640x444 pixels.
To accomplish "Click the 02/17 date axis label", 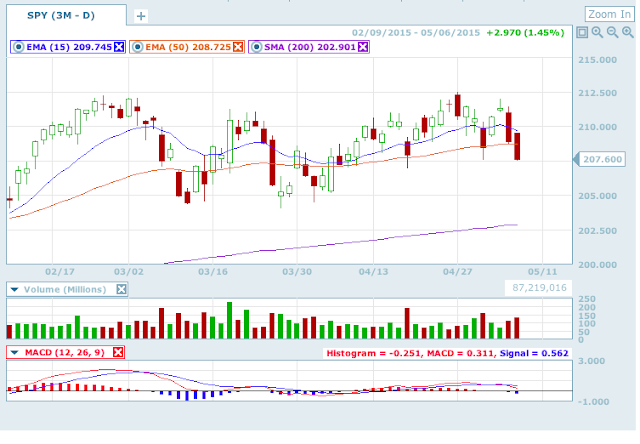I will pyautogui.click(x=60, y=272).
